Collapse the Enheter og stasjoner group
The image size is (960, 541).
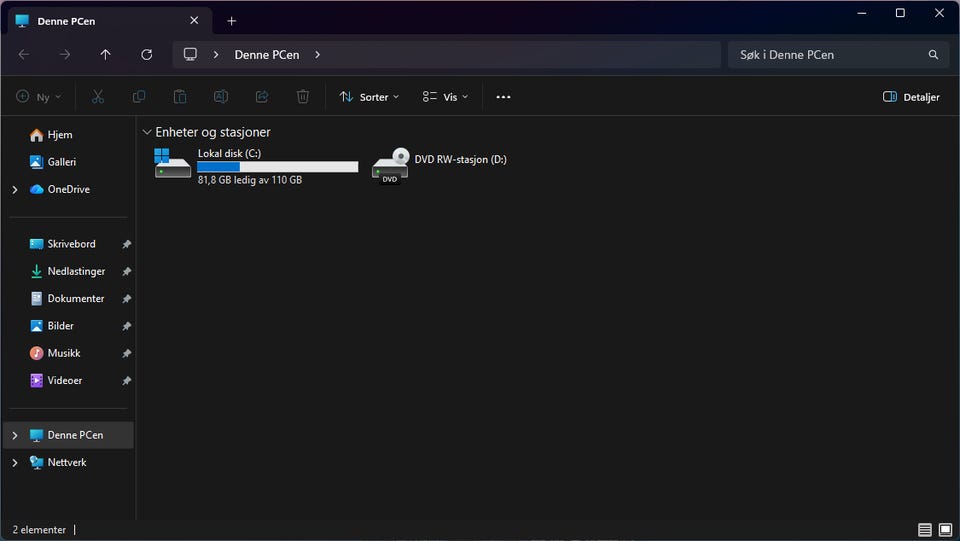tap(147, 132)
